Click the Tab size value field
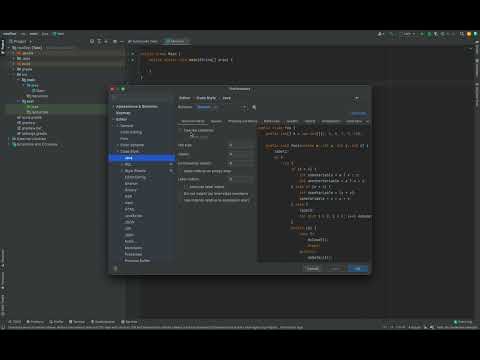 [x=242, y=145]
